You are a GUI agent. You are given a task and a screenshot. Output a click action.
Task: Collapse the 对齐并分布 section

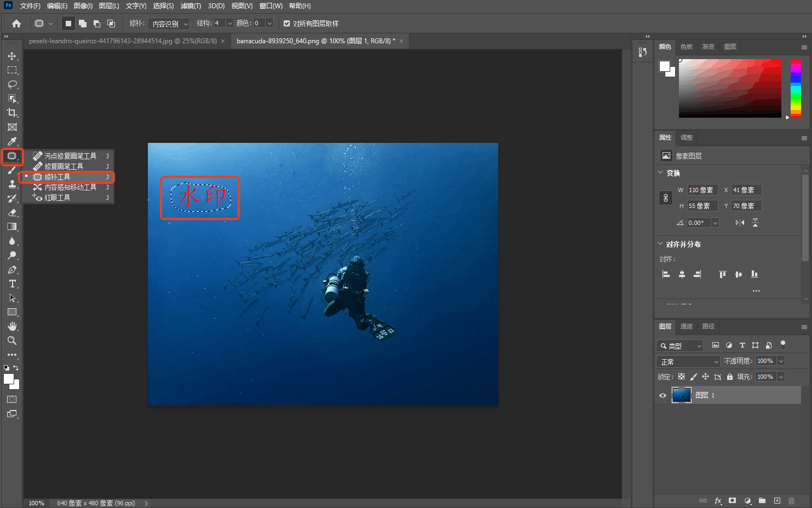(660, 244)
